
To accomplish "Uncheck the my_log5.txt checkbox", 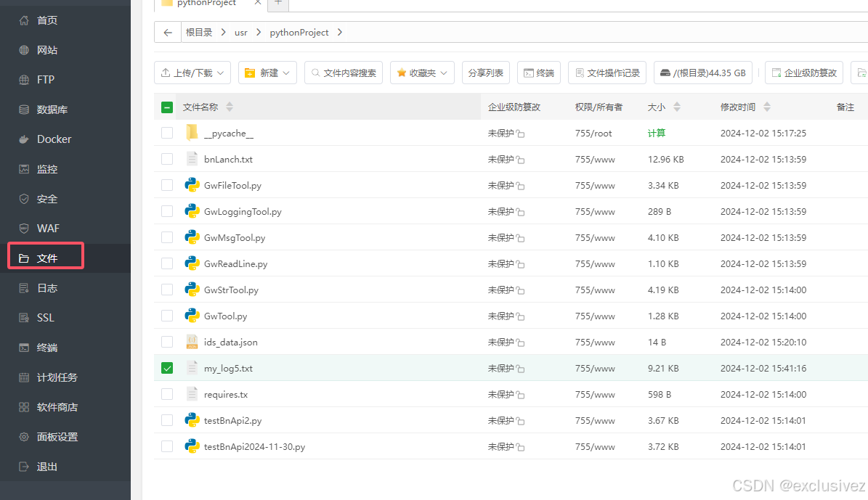I will [x=167, y=368].
